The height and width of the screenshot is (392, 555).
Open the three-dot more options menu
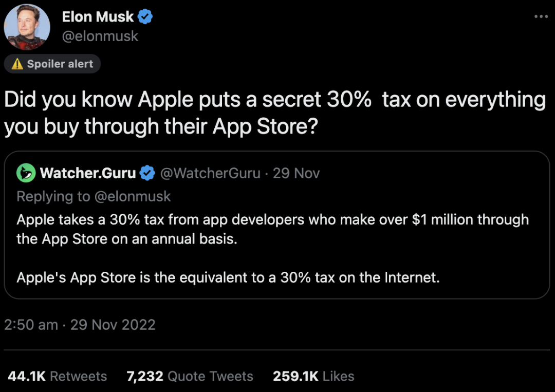(x=541, y=16)
